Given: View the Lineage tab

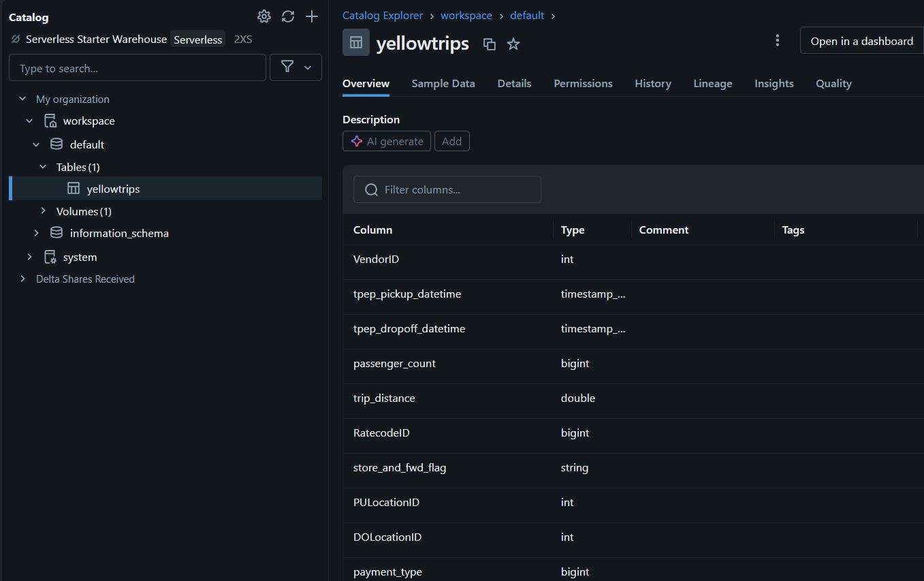Looking at the screenshot, I should [x=713, y=83].
